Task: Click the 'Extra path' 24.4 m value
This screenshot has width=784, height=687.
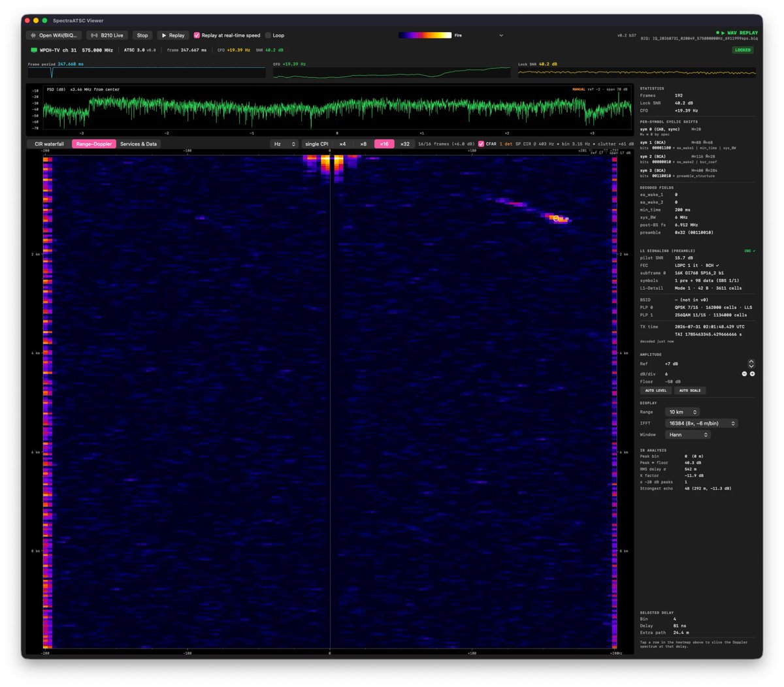Action: click(x=682, y=633)
